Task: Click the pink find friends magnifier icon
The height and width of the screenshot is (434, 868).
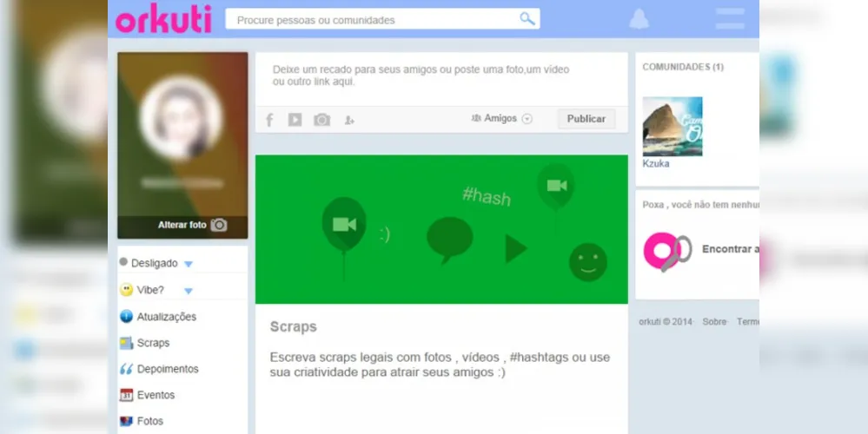Action: [x=666, y=251]
